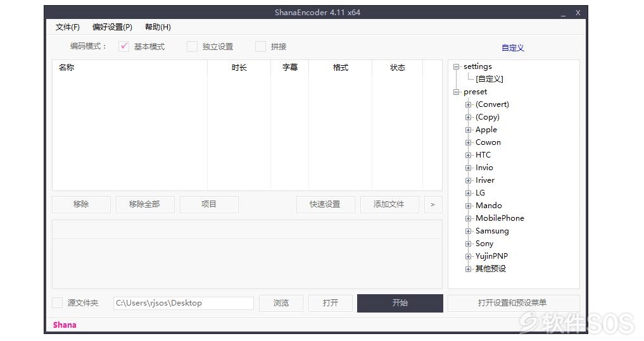Click the output folder path field
644x341 pixels.
(184, 303)
